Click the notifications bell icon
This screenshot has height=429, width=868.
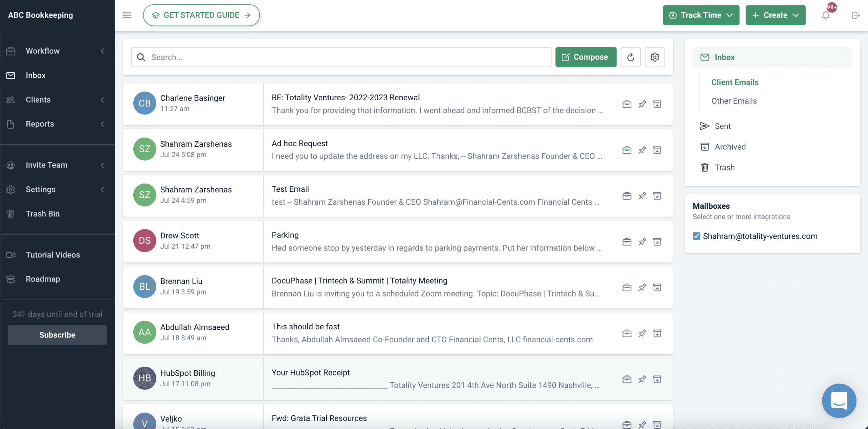click(x=825, y=15)
